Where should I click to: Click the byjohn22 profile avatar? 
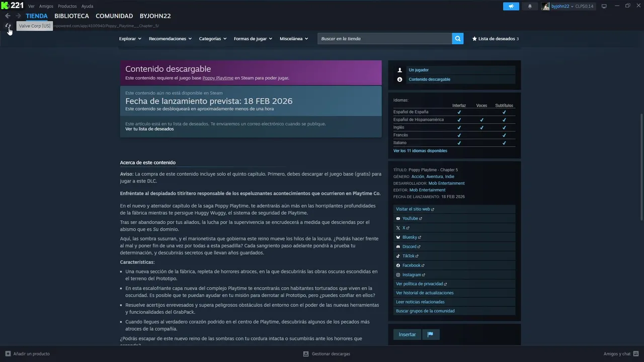click(x=545, y=6)
